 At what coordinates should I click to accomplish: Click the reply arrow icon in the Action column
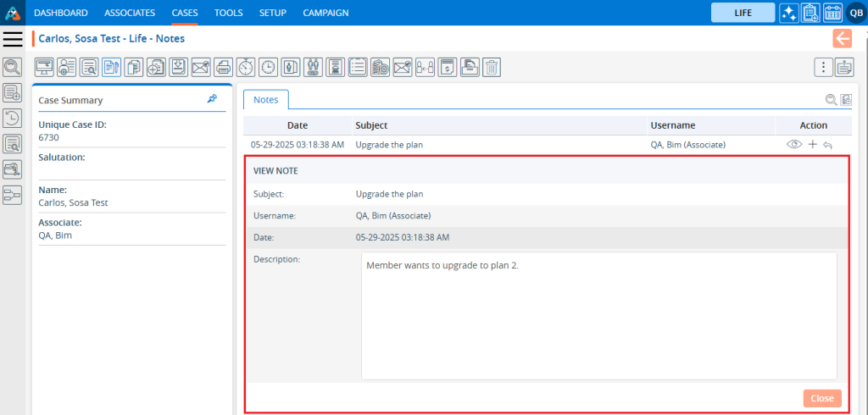828,145
